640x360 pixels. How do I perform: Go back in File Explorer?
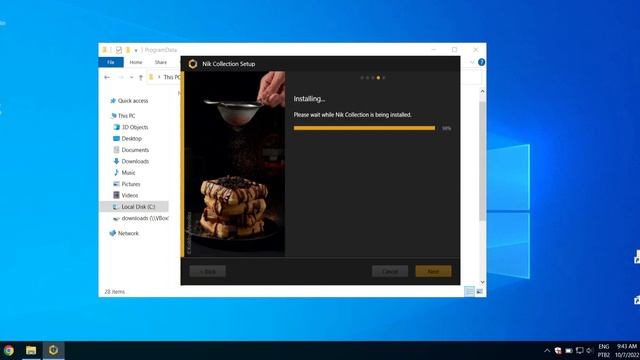click(x=107, y=77)
